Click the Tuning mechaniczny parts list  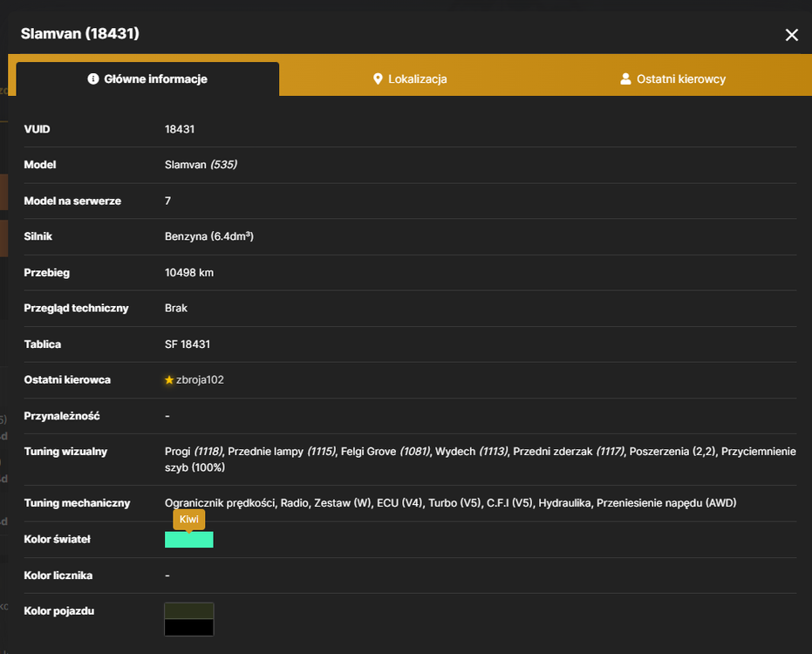(451, 503)
